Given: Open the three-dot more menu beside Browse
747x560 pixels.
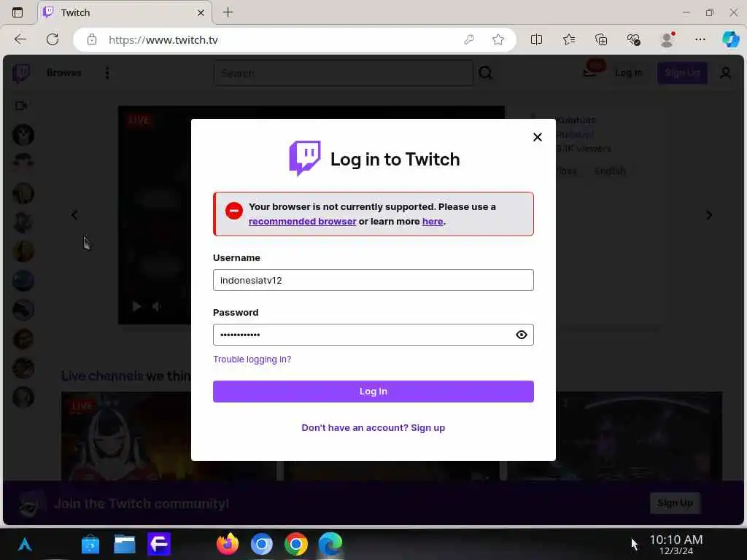Looking at the screenshot, I should coord(107,73).
